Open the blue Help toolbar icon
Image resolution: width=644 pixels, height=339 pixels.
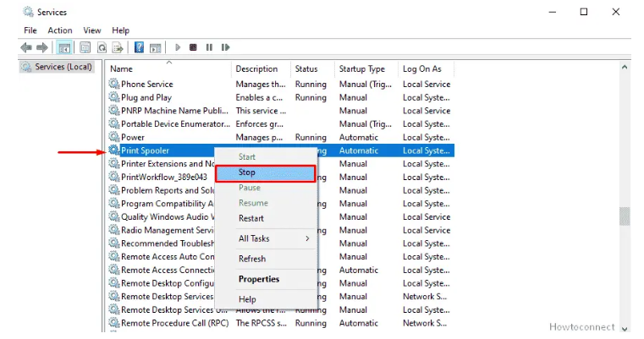pos(140,47)
